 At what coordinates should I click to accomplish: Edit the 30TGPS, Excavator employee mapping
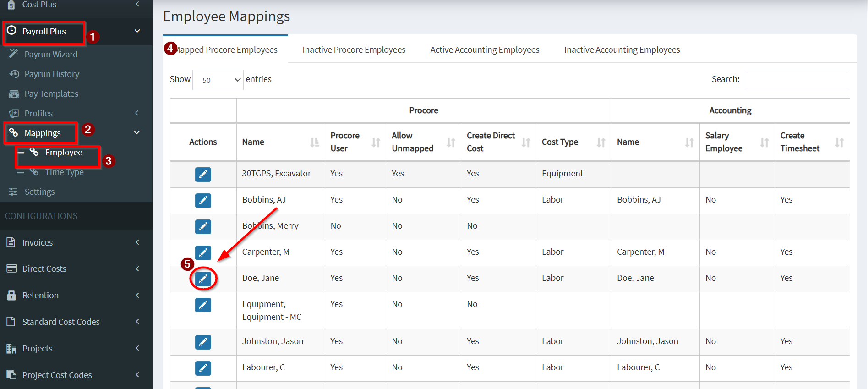point(203,174)
